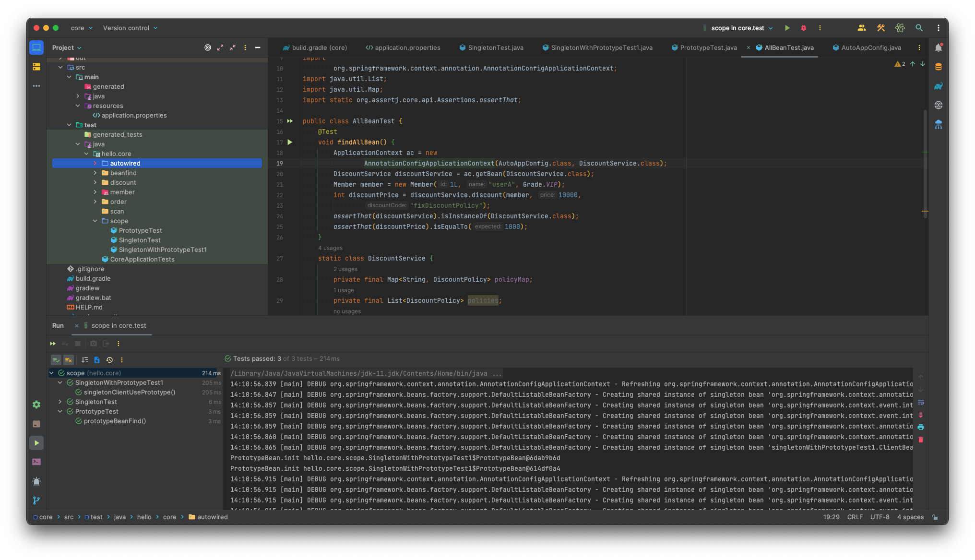Clear console with trash icon
Viewport: 975px width, 560px height.
click(921, 440)
